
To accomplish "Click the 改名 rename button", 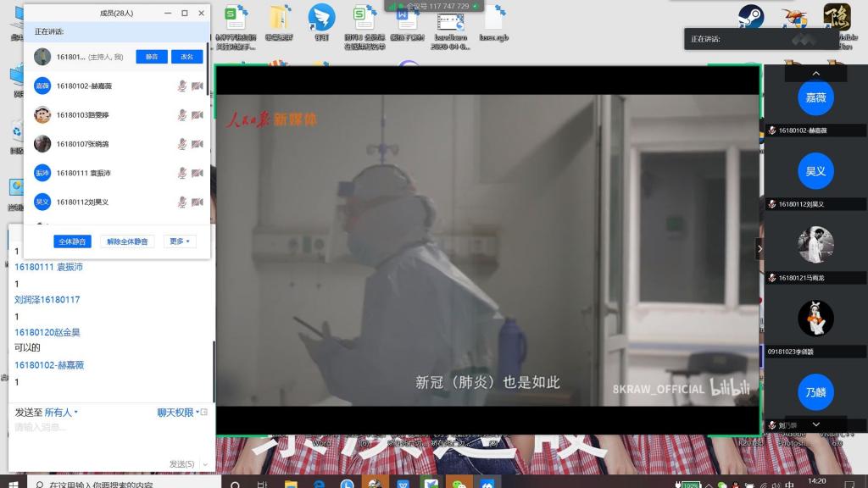I will point(187,57).
